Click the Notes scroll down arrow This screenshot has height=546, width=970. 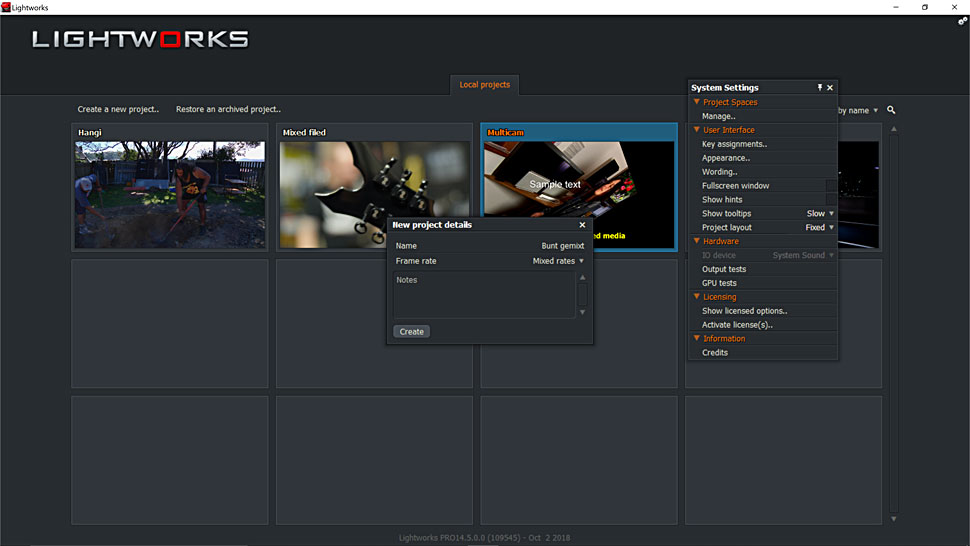[x=582, y=312]
